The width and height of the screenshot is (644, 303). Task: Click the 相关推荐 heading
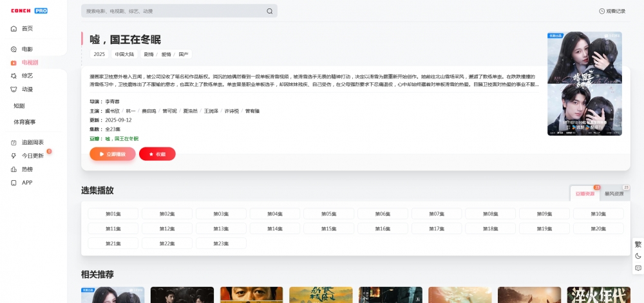point(97,274)
